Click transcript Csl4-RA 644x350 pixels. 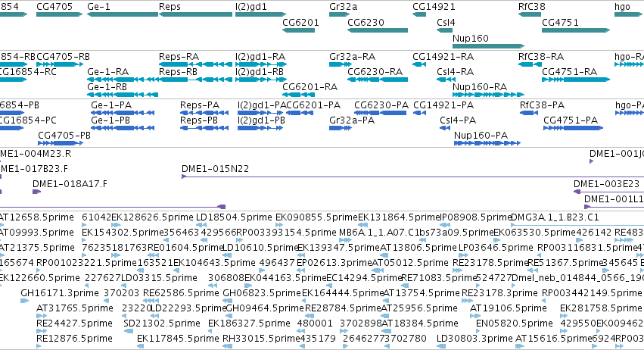click(x=446, y=80)
